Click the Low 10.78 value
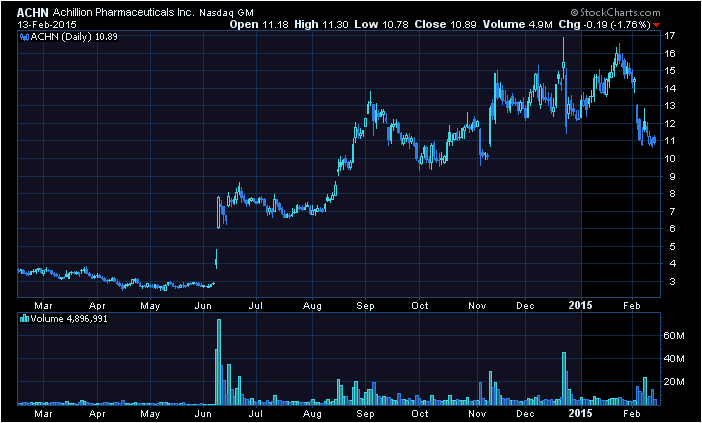The width and height of the screenshot is (702, 423). pyautogui.click(x=381, y=25)
